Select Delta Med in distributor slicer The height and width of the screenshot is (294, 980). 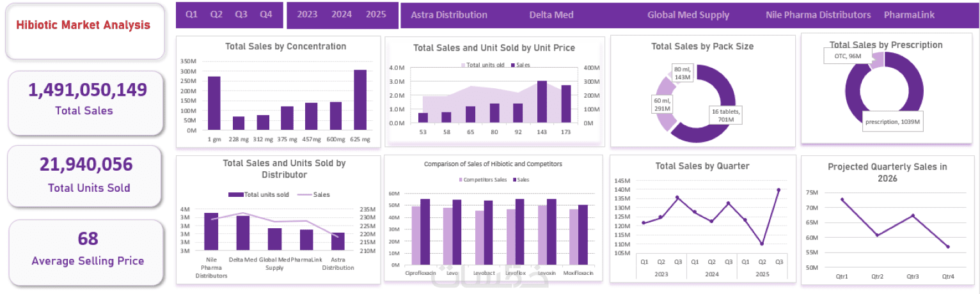[551, 15]
